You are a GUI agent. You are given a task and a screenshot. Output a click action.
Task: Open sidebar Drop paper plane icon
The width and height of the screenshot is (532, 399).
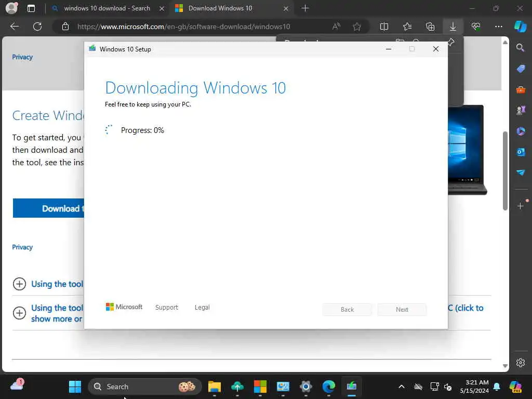(521, 172)
